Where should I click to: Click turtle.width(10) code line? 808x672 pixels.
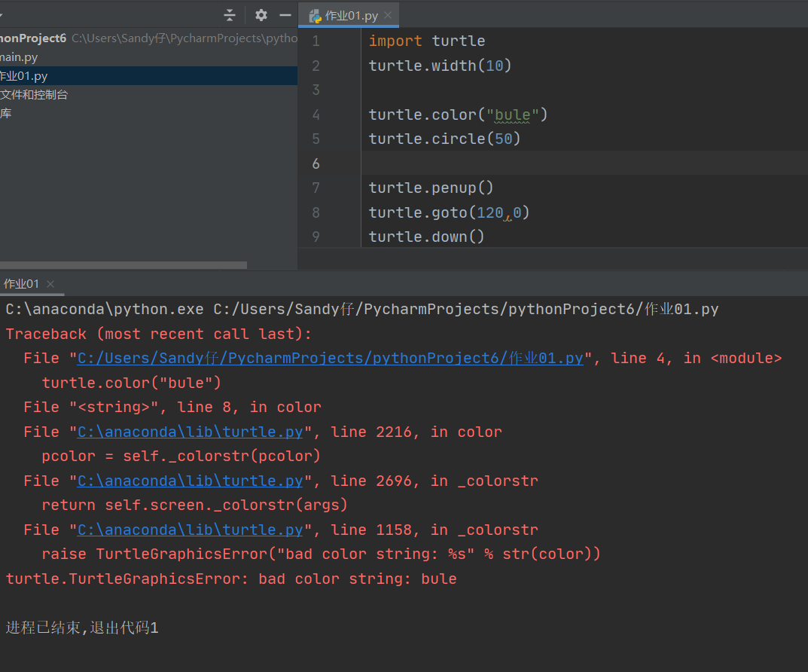pyautogui.click(x=440, y=66)
